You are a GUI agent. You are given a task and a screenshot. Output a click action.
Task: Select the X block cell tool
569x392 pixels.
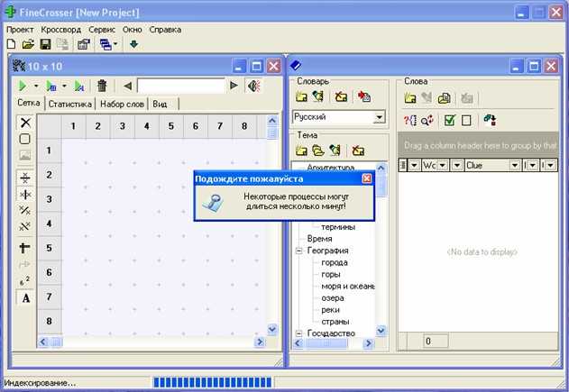[x=25, y=123]
